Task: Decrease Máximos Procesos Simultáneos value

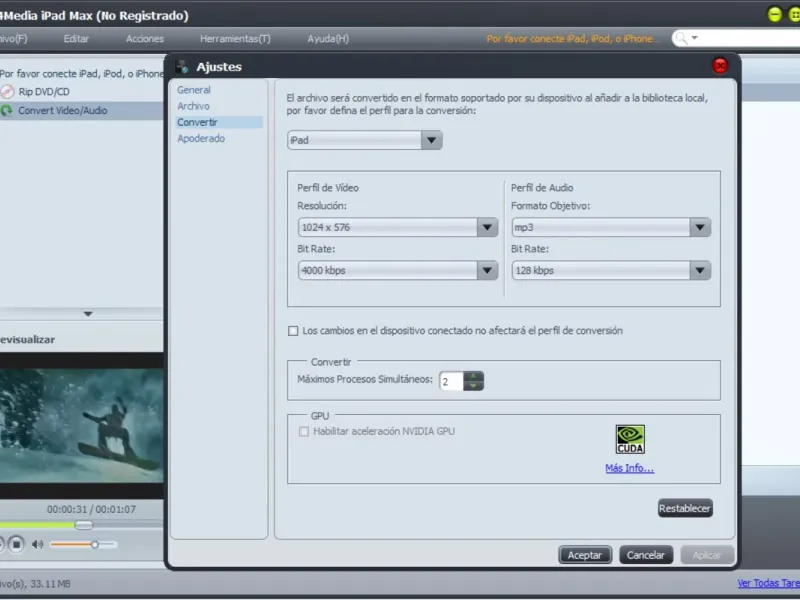Action: (473, 386)
